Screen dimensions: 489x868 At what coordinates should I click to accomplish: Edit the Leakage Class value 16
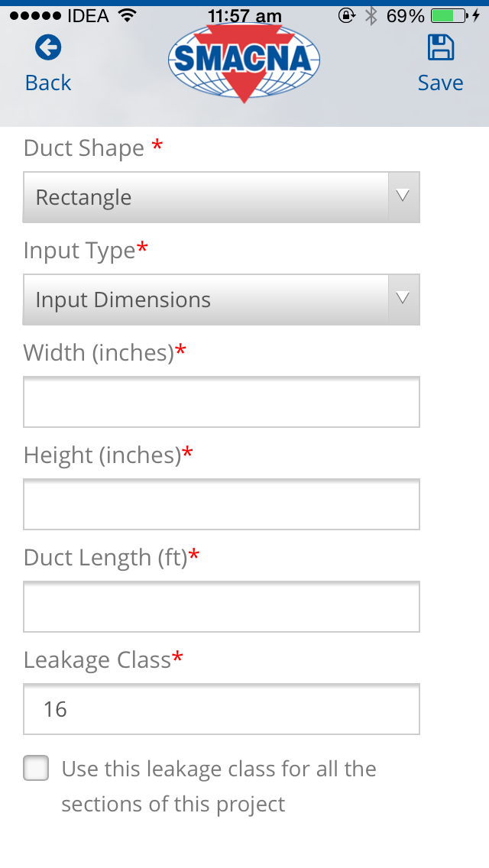click(221, 709)
